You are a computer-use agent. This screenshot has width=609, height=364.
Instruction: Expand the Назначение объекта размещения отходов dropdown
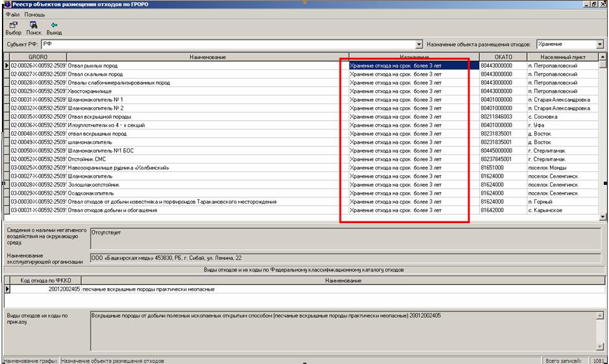click(x=603, y=44)
